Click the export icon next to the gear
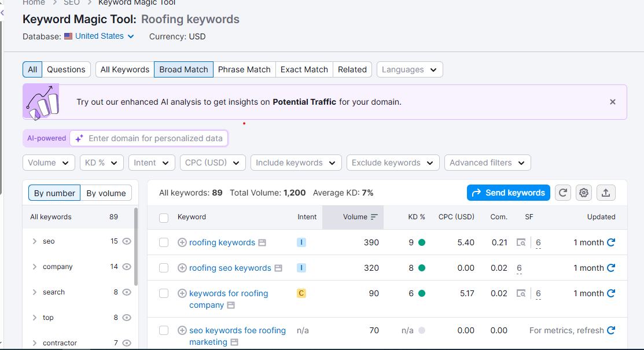Screen dimensions: 644x350 tap(606, 193)
